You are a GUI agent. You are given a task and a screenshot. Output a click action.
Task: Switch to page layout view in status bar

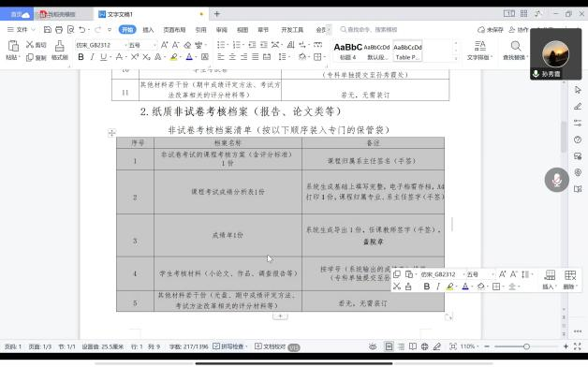pyautogui.click(x=389, y=346)
